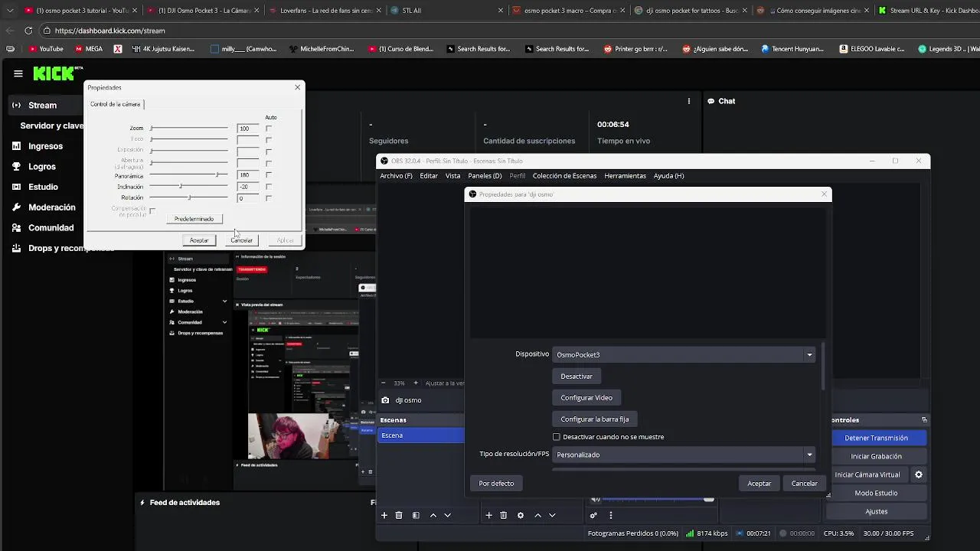980x551 pixels.
Task: Open audio mixer three-dot menu
Action: (611, 515)
